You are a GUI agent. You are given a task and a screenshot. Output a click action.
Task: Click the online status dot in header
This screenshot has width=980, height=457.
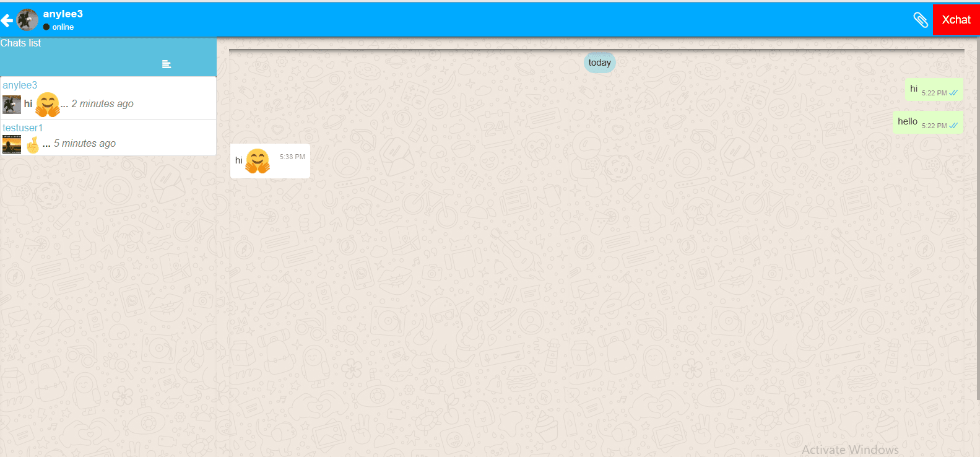46,27
